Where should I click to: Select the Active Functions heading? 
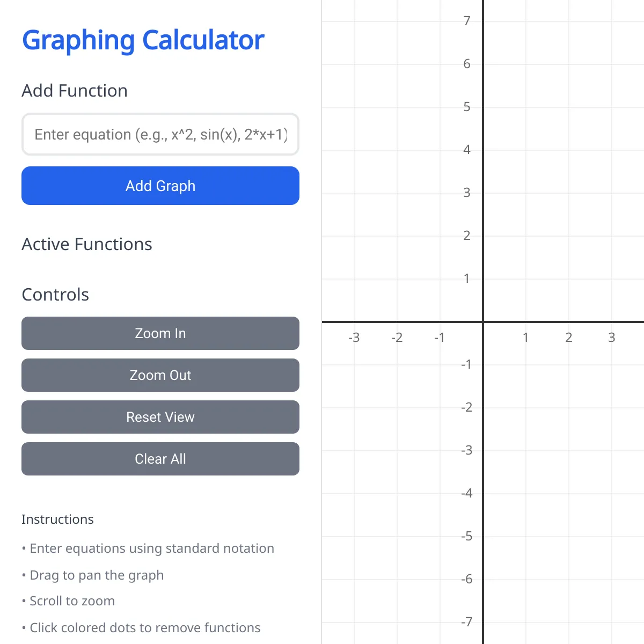click(x=87, y=244)
